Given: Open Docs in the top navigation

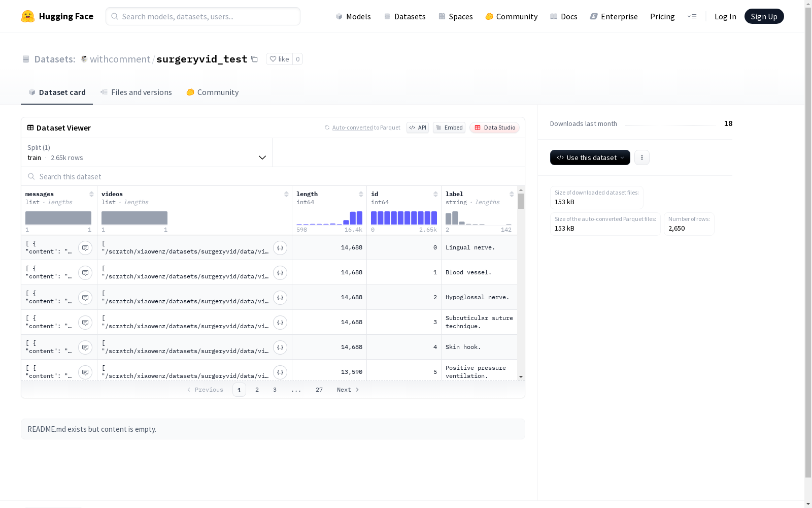Looking at the screenshot, I should pos(564,17).
